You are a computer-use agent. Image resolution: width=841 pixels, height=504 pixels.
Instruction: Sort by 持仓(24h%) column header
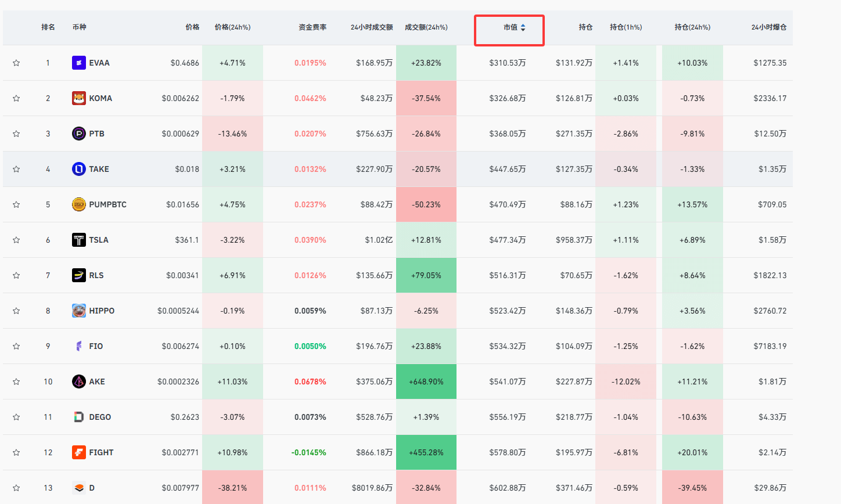click(692, 27)
